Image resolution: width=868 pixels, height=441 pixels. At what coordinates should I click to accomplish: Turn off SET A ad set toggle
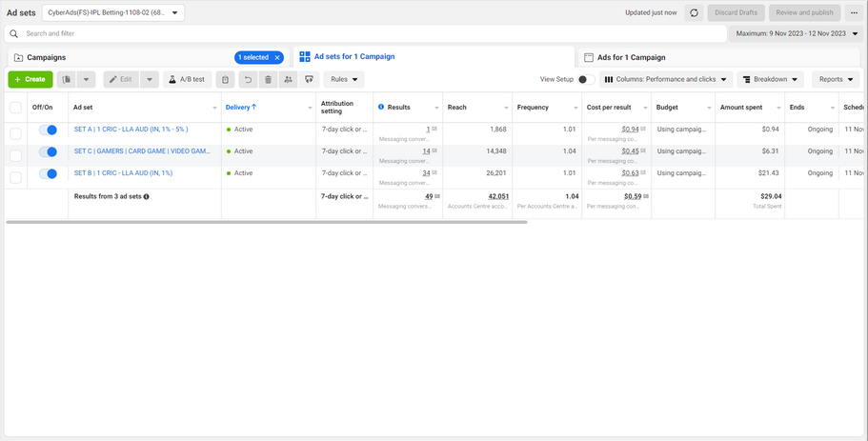click(x=48, y=130)
